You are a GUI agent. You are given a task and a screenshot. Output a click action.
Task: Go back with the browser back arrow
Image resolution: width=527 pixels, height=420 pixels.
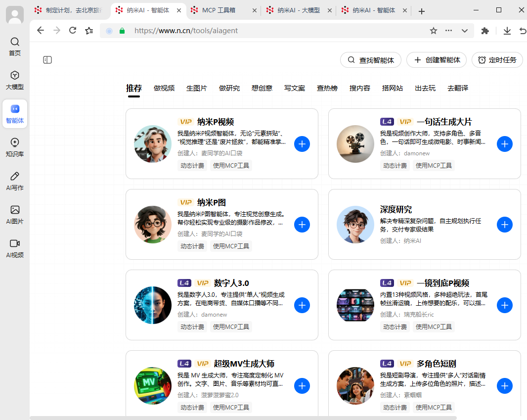coord(41,31)
